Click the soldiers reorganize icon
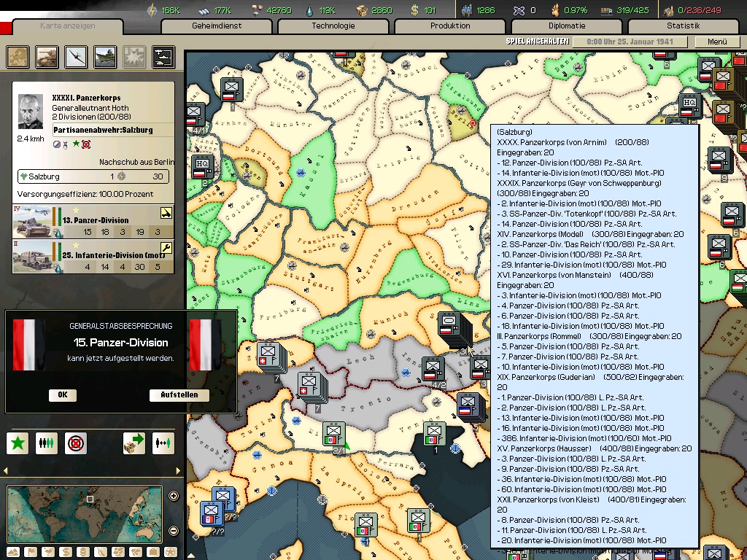 (x=47, y=443)
